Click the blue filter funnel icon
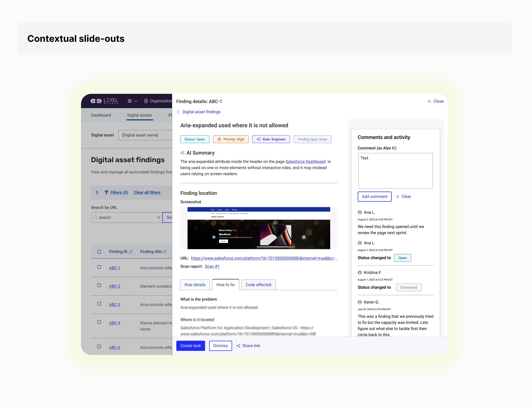This screenshot has width=532, height=408. (x=107, y=192)
